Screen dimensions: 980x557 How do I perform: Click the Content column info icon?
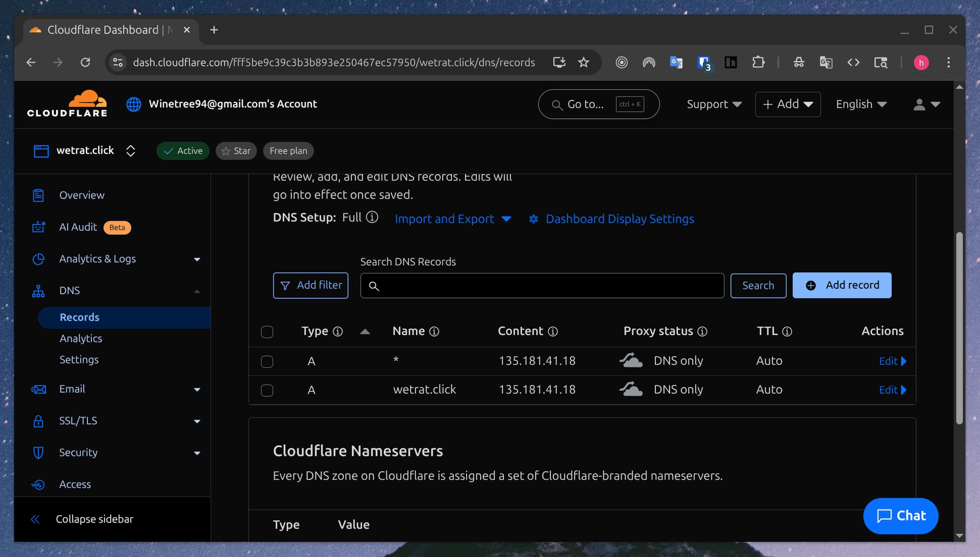[x=553, y=332]
